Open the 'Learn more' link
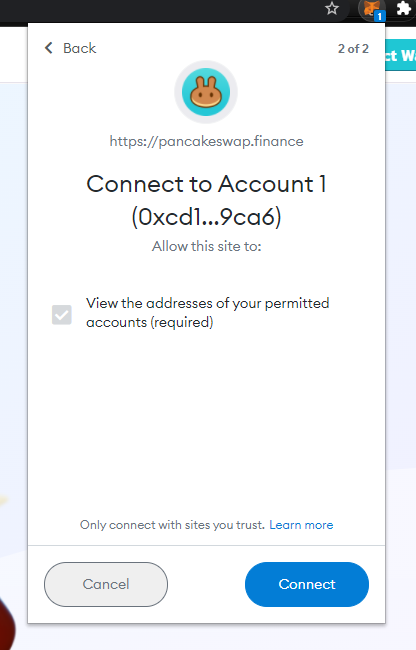Screen dimensions: 416x650 (301, 525)
